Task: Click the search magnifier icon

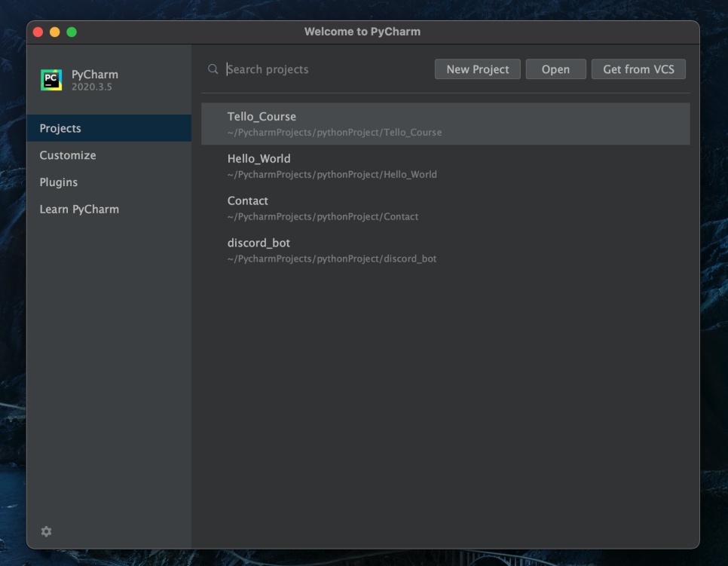Action: (x=213, y=69)
